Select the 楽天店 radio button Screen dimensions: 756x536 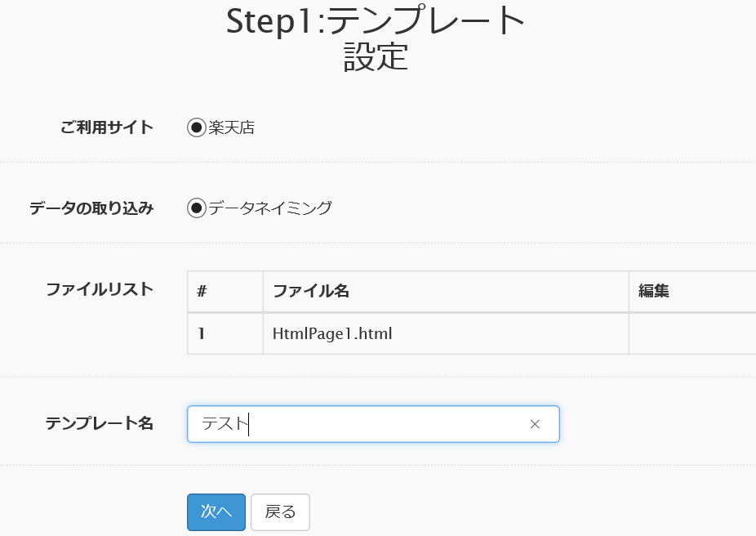coord(196,127)
